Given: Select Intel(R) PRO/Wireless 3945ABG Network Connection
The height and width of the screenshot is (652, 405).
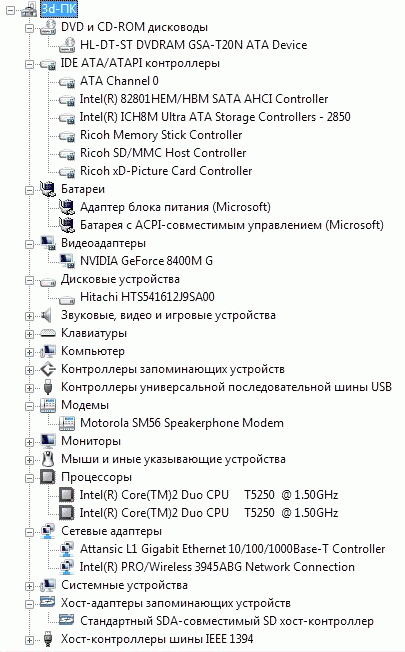Looking at the screenshot, I should [217, 567].
